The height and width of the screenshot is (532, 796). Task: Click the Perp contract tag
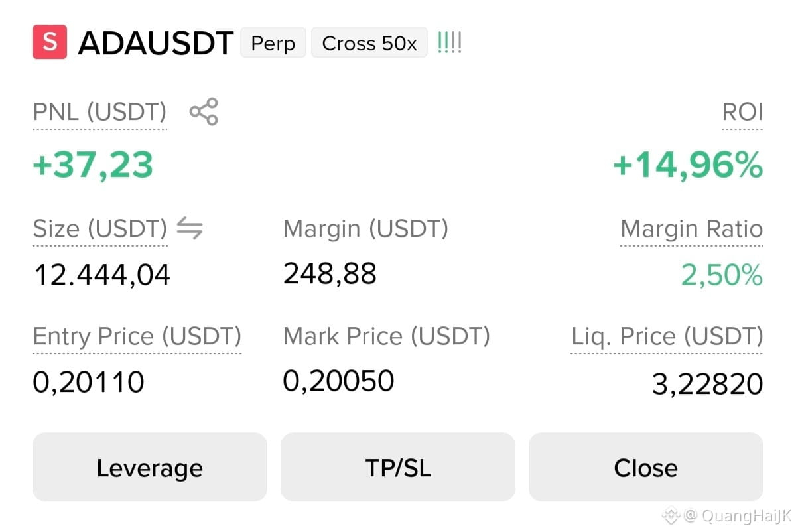coord(273,44)
